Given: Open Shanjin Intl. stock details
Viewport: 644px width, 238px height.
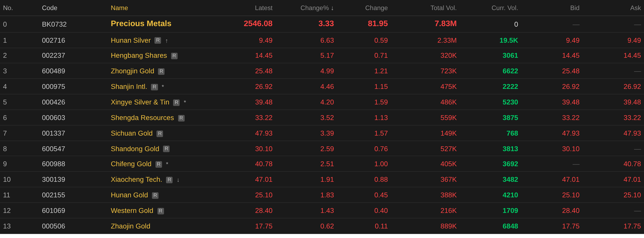Looking at the screenshot, I should pos(129,87).
